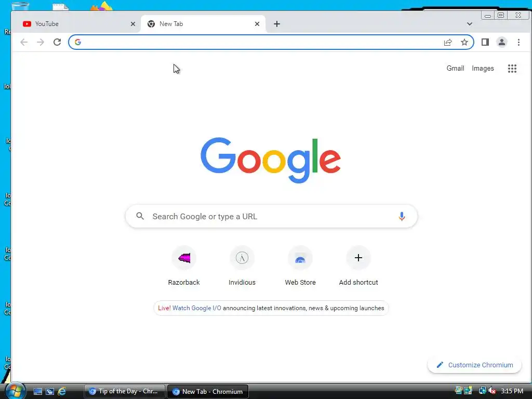The height and width of the screenshot is (399, 532).
Task: Switch to Tip of the Day taskbar window
Action: coord(124,392)
